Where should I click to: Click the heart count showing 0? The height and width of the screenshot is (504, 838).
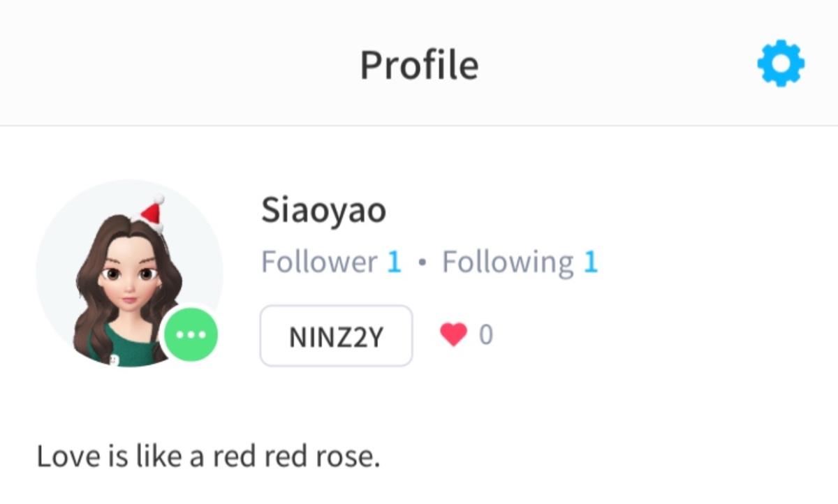(486, 336)
